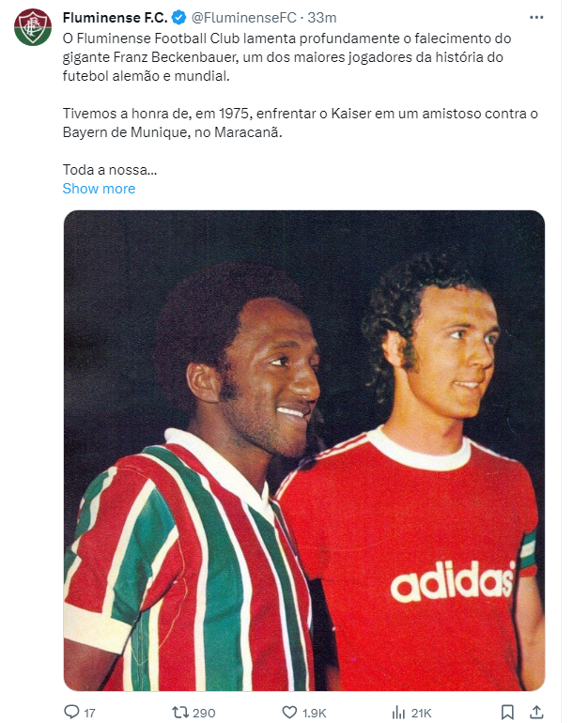
Task: Open the 33m timestamp link
Action: tap(322, 18)
